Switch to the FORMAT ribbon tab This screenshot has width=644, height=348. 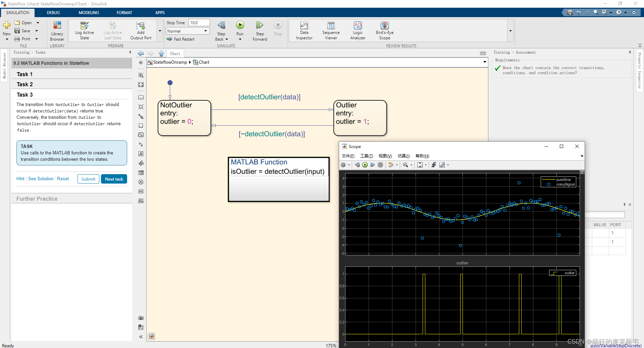point(124,12)
